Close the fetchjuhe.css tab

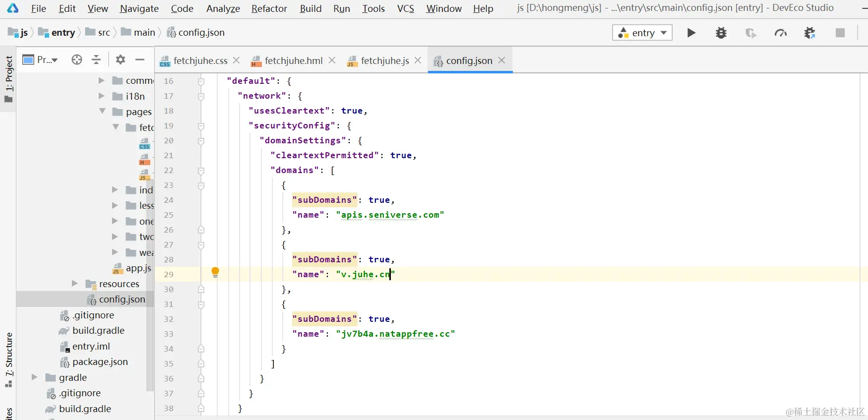pyautogui.click(x=236, y=60)
